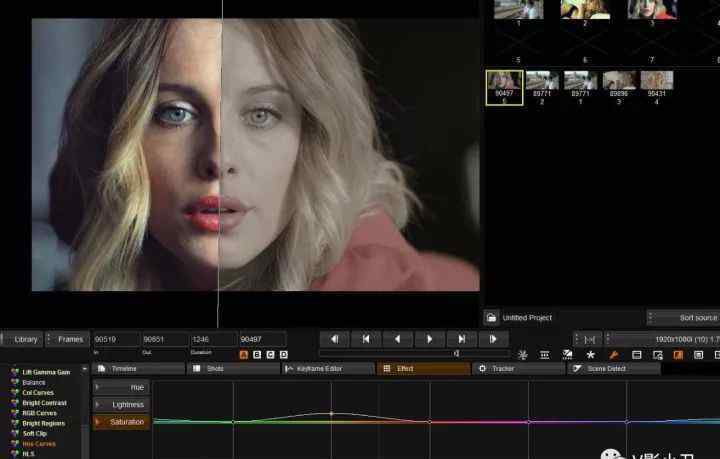This screenshot has height=459, width=720.
Task: Open the Scene Detect tab
Action: click(614, 369)
